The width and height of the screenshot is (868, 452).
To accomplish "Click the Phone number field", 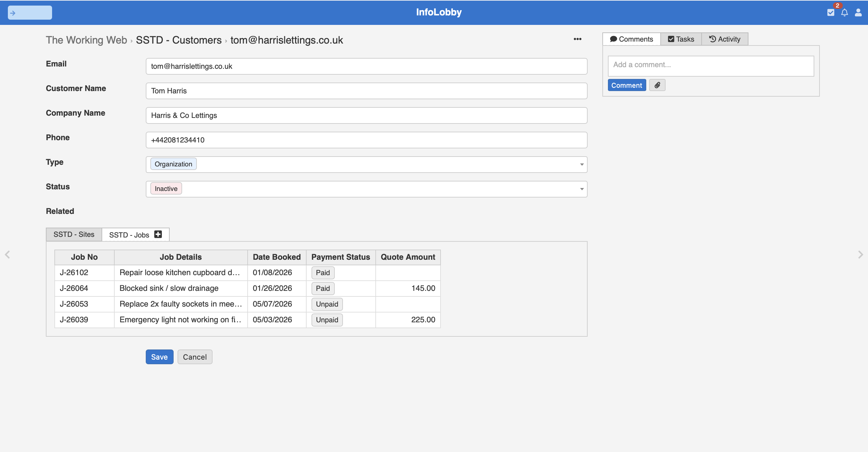I will tap(366, 140).
